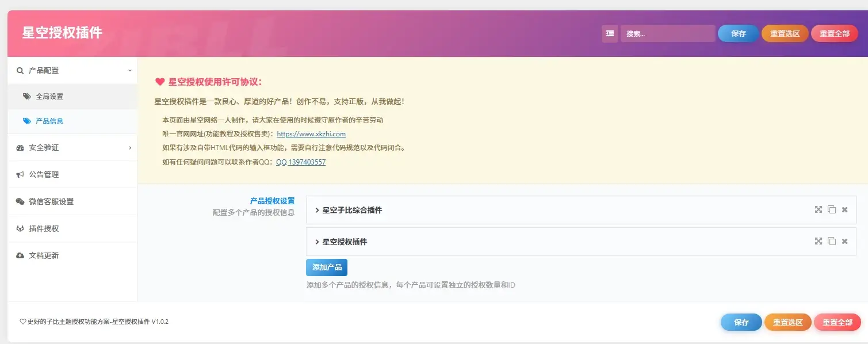Open the 全局设置 submenu item
The width and height of the screenshot is (868, 344).
(x=49, y=97)
